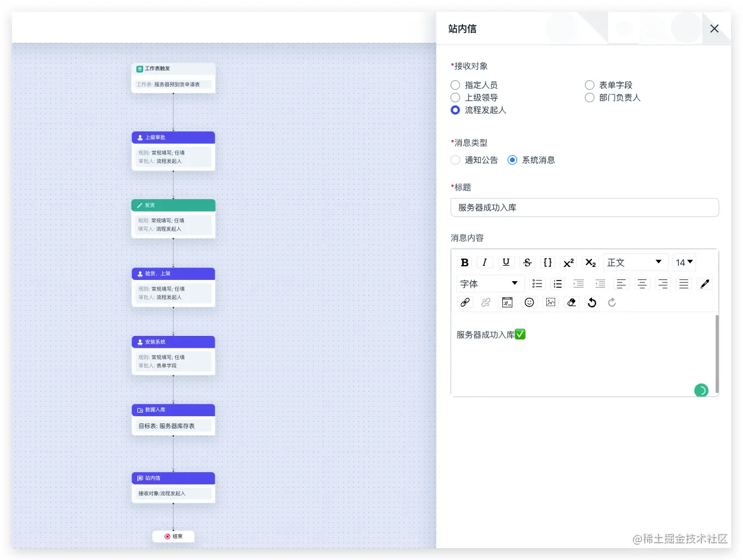Click into the message content text area

(x=583, y=354)
